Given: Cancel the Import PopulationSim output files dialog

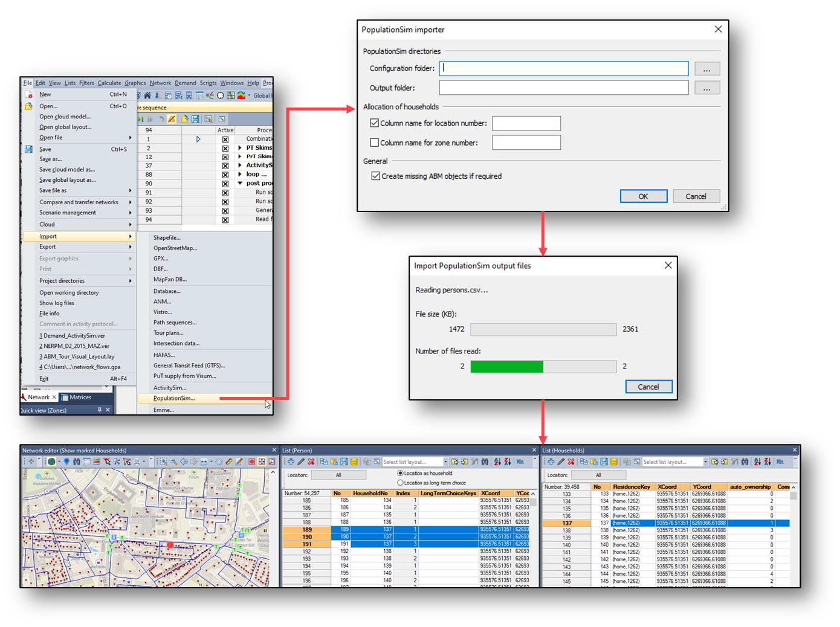Looking at the screenshot, I should click(648, 387).
